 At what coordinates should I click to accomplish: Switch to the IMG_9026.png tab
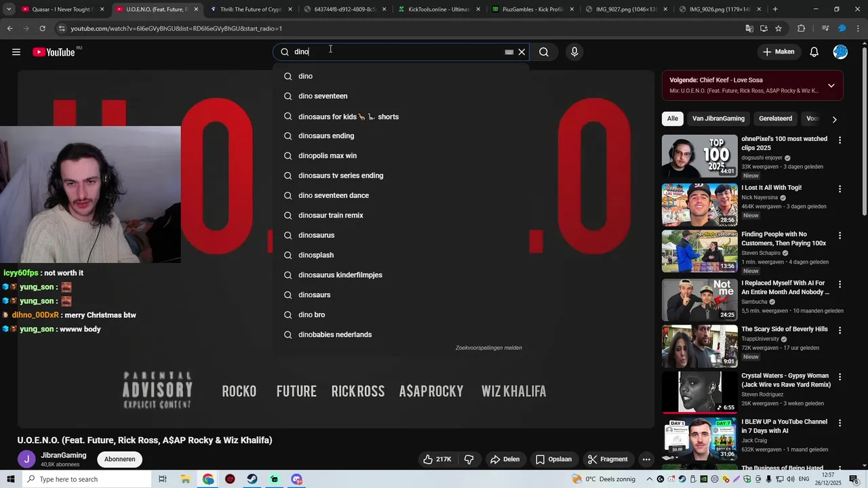coord(720,9)
